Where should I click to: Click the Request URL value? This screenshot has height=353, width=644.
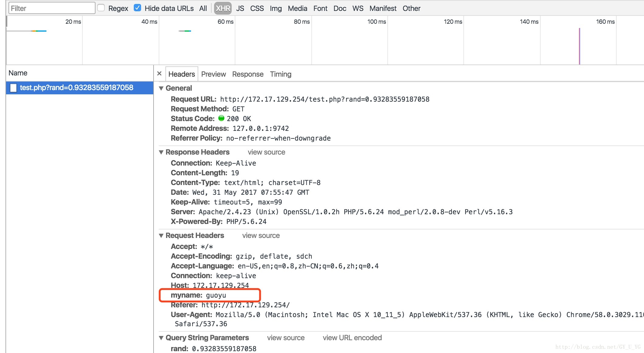pyautogui.click(x=325, y=99)
